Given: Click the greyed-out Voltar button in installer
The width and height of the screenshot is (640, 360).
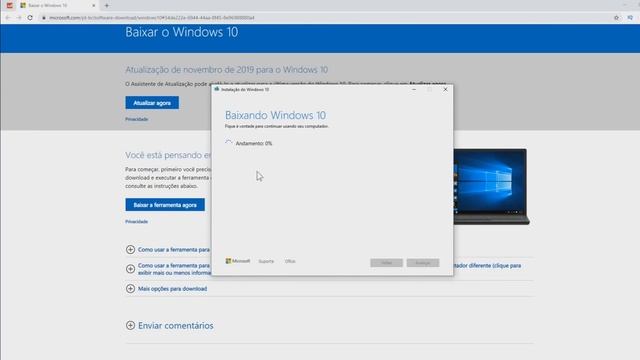Looking at the screenshot, I should click(x=387, y=263).
